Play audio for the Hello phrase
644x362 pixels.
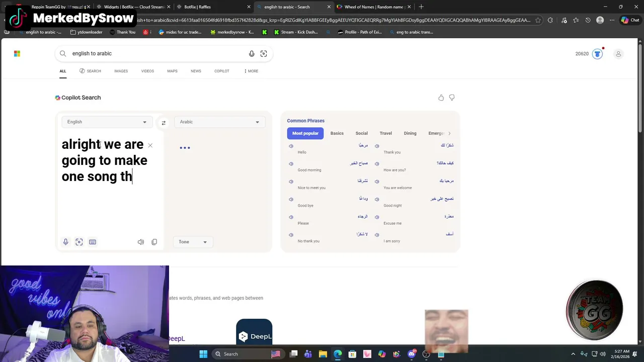click(x=291, y=146)
